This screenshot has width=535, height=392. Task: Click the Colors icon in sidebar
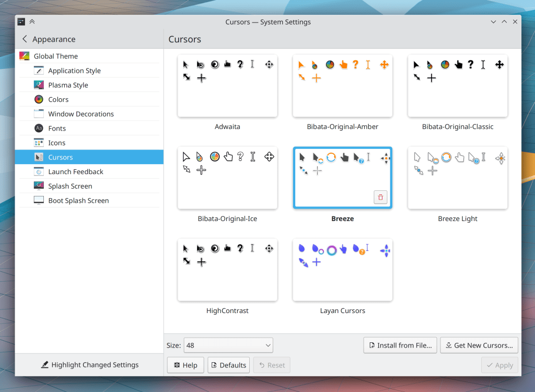point(39,99)
